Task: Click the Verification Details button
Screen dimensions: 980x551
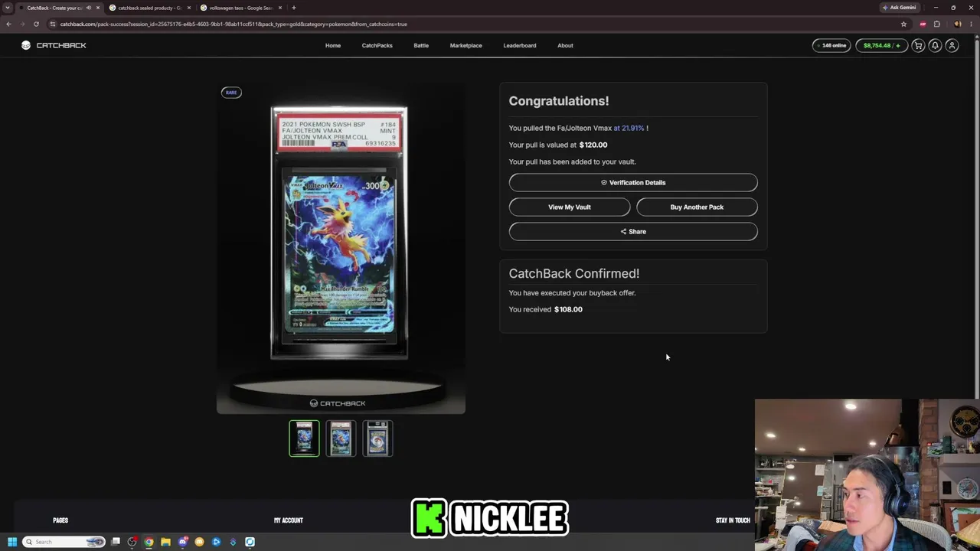Action: point(633,182)
